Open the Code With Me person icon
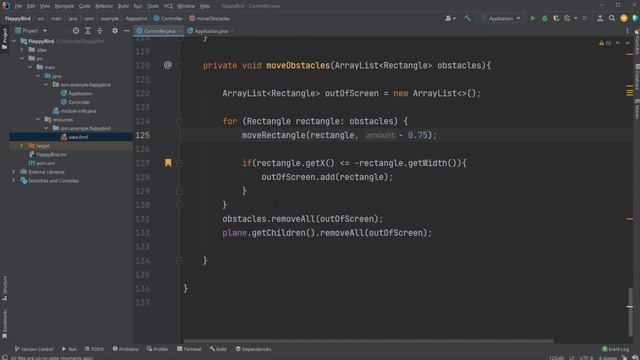640x360 pixels. coord(600,18)
